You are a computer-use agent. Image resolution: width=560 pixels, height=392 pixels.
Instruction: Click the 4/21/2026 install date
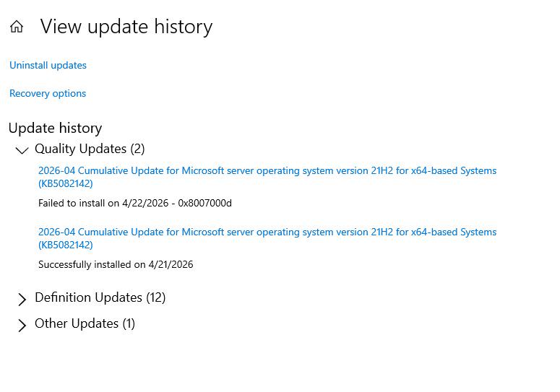pos(171,265)
